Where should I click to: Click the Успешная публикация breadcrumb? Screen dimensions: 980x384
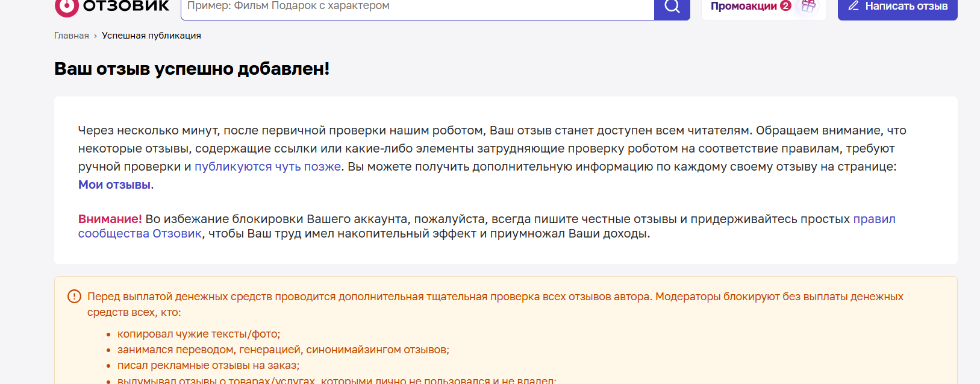(151, 36)
